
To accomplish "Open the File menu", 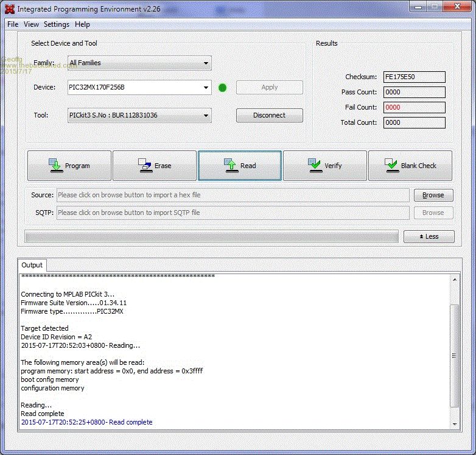I will tap(13, 24).
